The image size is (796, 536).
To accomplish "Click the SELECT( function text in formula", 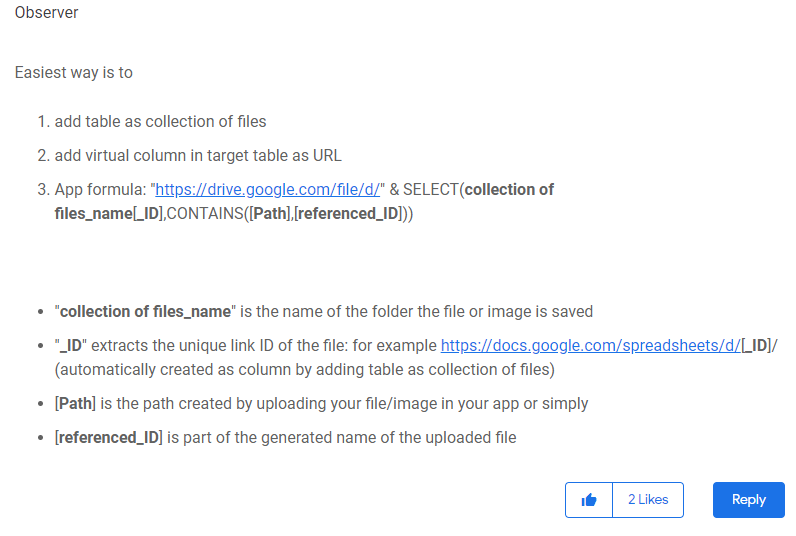I will click(434, 189).
